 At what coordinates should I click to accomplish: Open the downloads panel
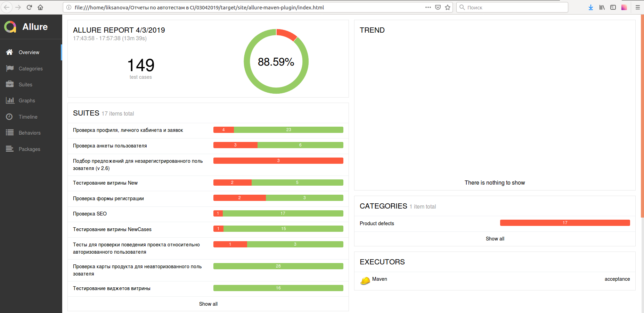pos(591,7)
